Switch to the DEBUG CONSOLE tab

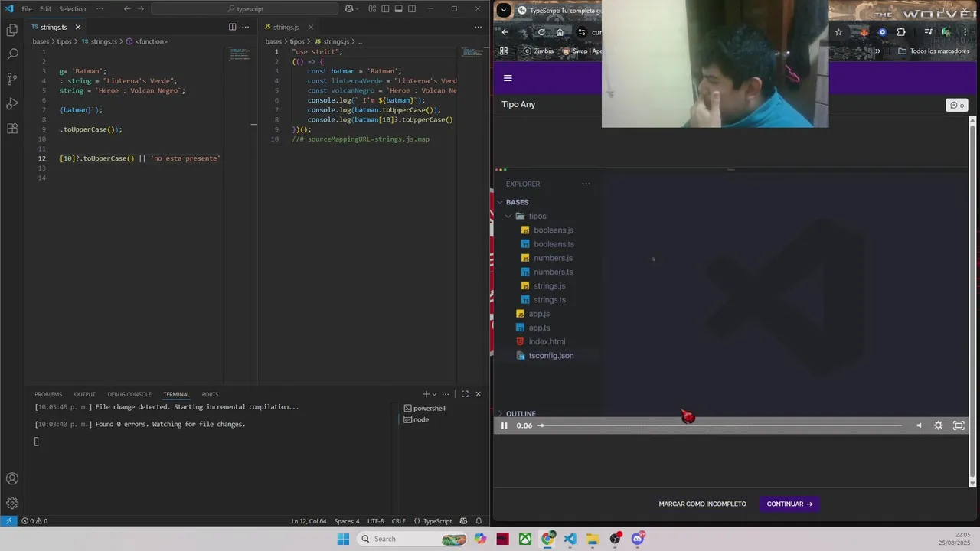[x=129, y=394]
